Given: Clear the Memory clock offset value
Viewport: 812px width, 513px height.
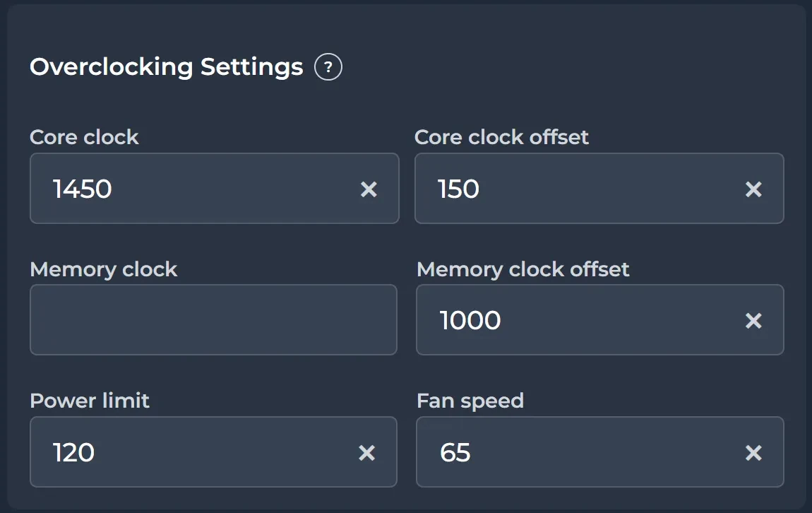Looking at the screenshot, I should 753,320.
